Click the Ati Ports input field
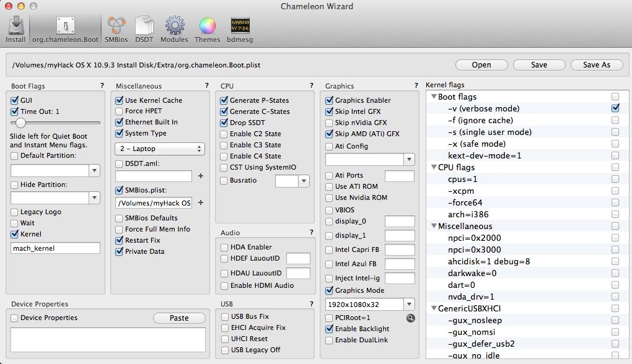The width and height of the screenshot is (632, 364). [400, 176]
